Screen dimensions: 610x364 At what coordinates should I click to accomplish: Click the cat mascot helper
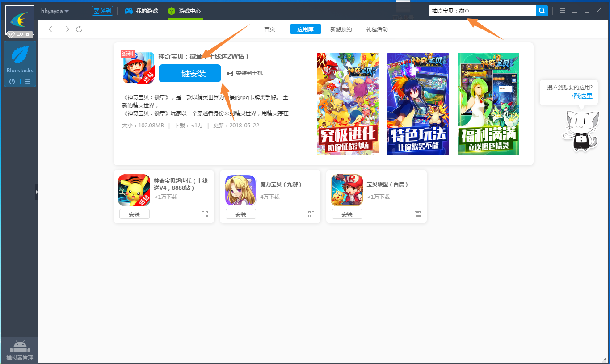tap(580, 131)
